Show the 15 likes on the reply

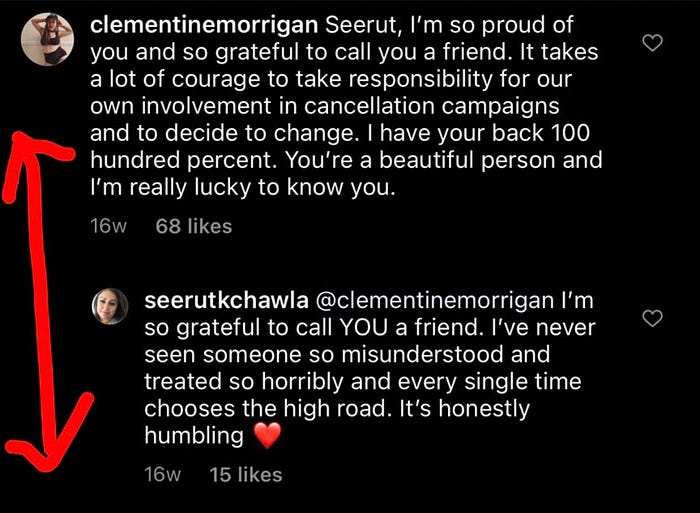(x=246, y=475)
